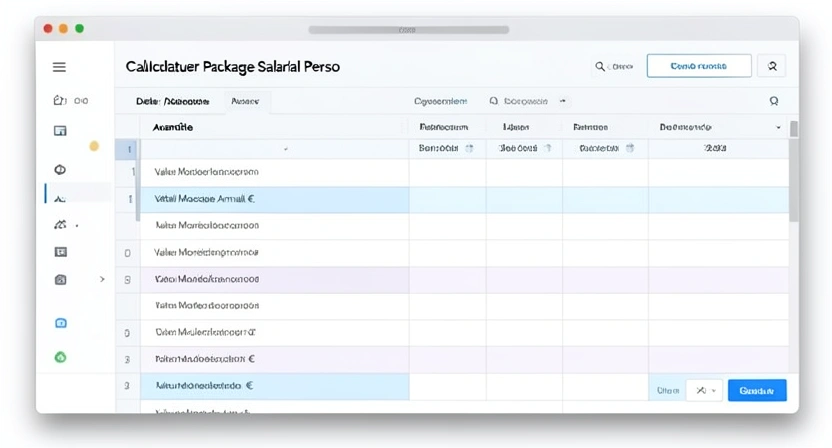Screen dimensions: 832x448
Task: Open the chart icon in the sidebar
Action: click(x=60, y=225)
